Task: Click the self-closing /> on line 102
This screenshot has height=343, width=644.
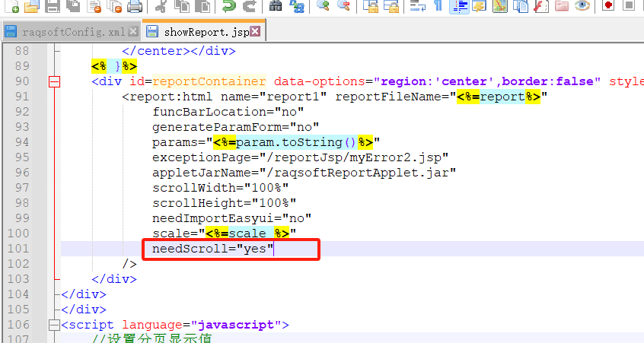Action: point(129,264)
